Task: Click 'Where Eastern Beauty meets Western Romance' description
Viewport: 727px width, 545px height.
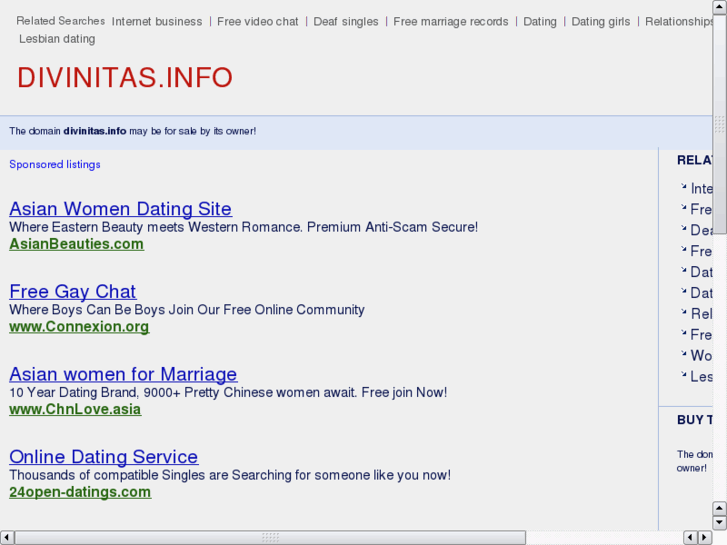Action: [x=243, y=227]
